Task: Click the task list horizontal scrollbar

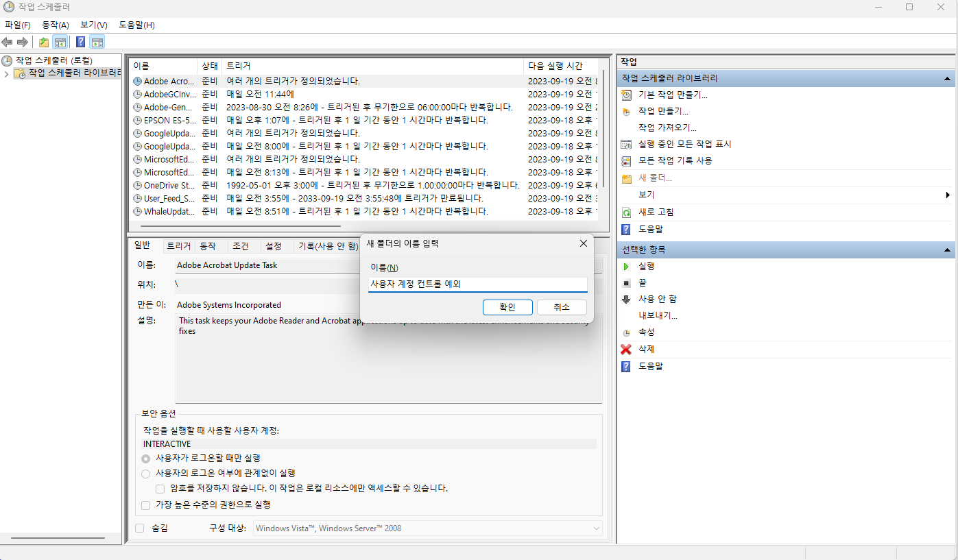Action: [x=240, y=226]
